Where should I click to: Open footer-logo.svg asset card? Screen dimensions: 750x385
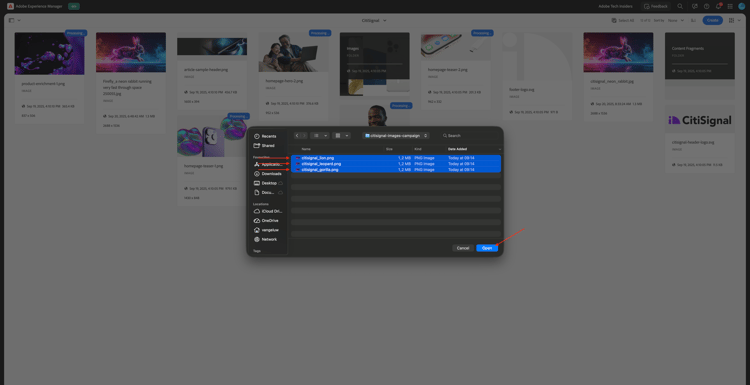pyautogui.click(x=537, y=76)
